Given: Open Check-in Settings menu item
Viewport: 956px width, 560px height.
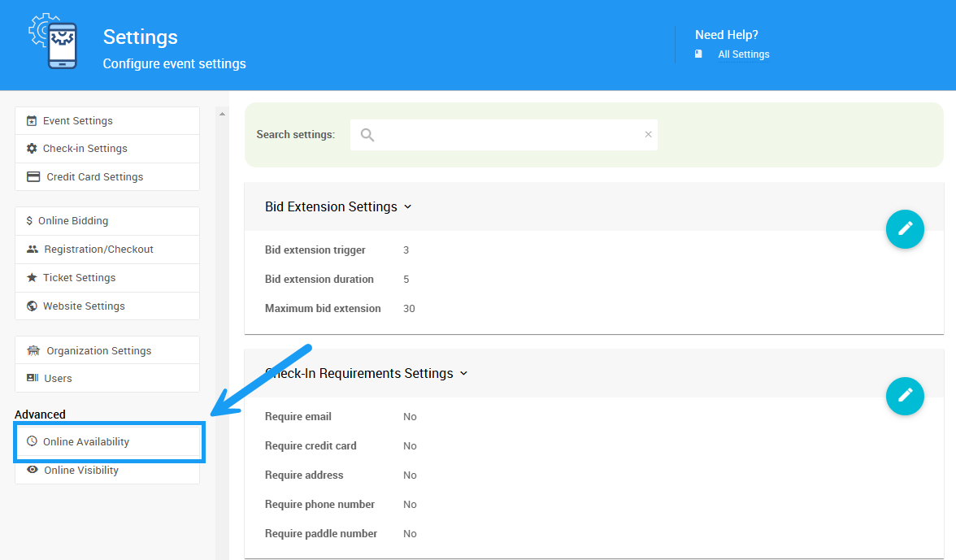Looking at the screenshot, I should 85,149.
